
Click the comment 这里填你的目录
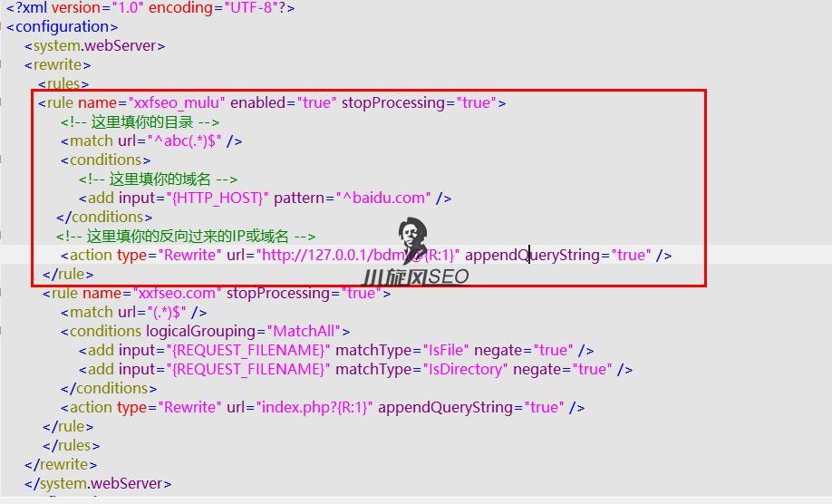coord(140,122)
